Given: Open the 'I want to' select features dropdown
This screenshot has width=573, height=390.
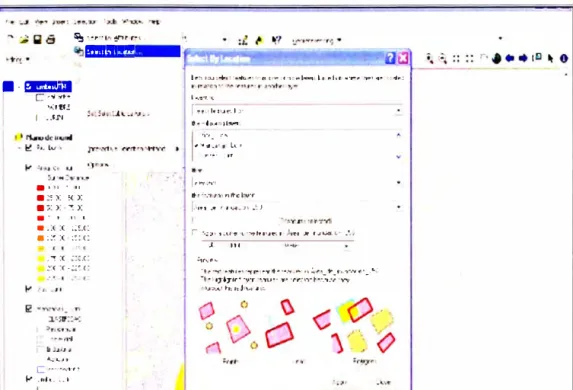Looking at the screenshot, I should point(399,110).
